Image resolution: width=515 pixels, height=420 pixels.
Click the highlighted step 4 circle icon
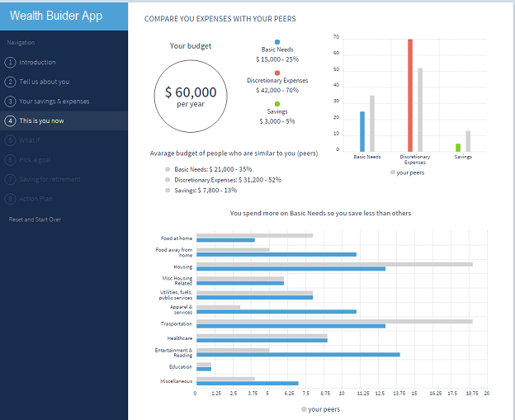(x=10, y=120)
